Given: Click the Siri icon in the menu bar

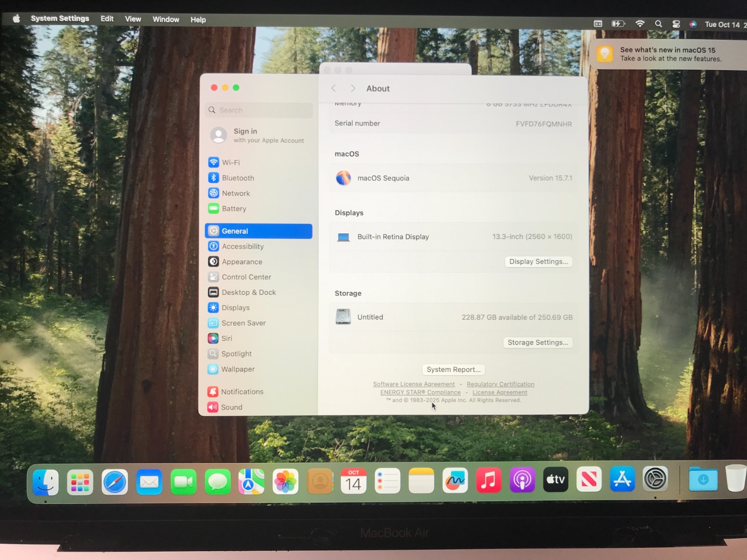Looking at the screenshot, I should 693,24.
